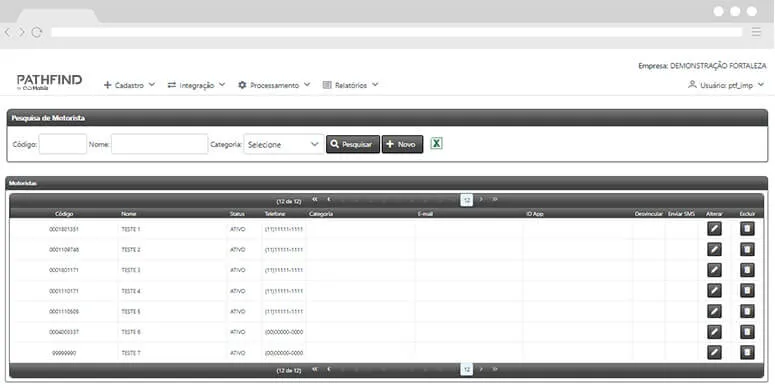The width and height of the screenshot is (775, 390).
Task: Click the E-mail column header
Action: [425, 214]
